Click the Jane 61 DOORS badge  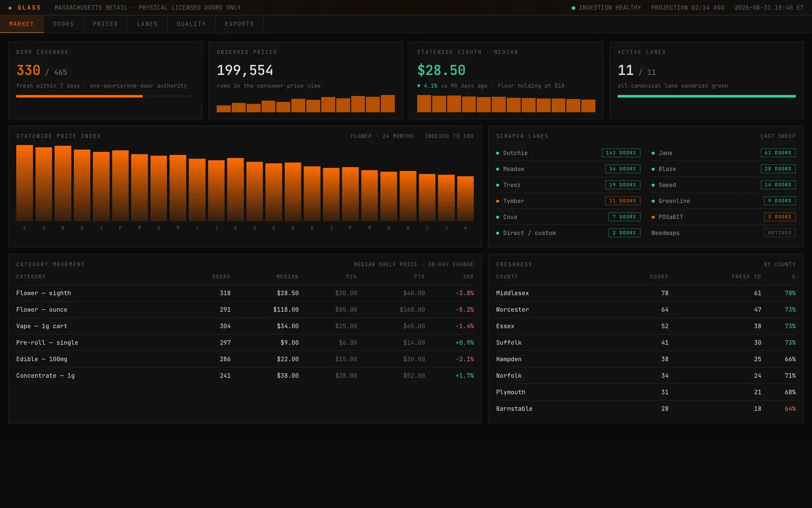778,153
